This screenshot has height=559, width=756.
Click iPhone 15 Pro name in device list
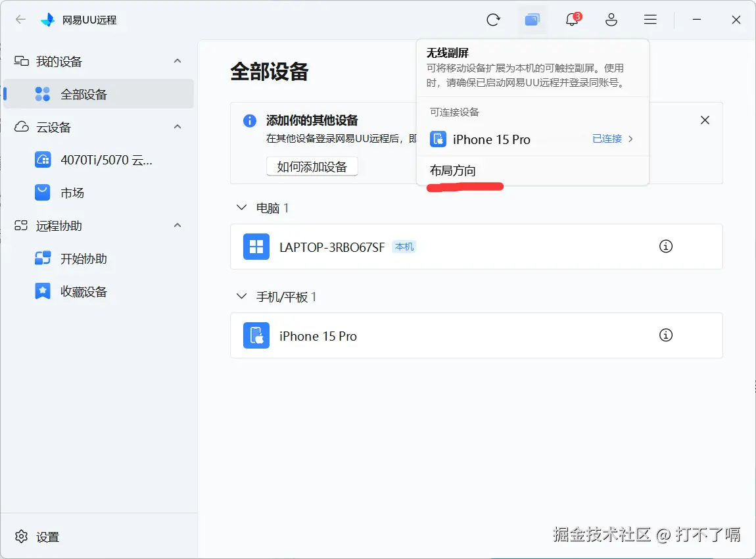click(x=318, y=336)
